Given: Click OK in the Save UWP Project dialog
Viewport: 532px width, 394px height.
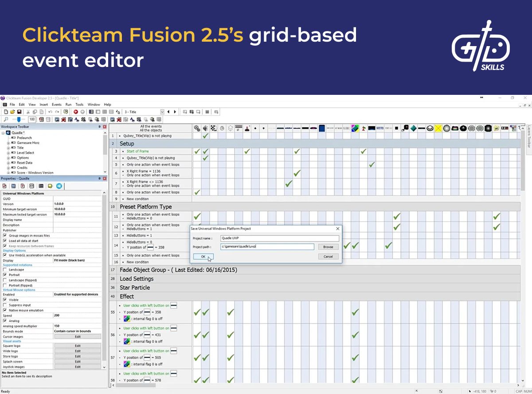Looking at the screenshot, I should pos(203,257).
